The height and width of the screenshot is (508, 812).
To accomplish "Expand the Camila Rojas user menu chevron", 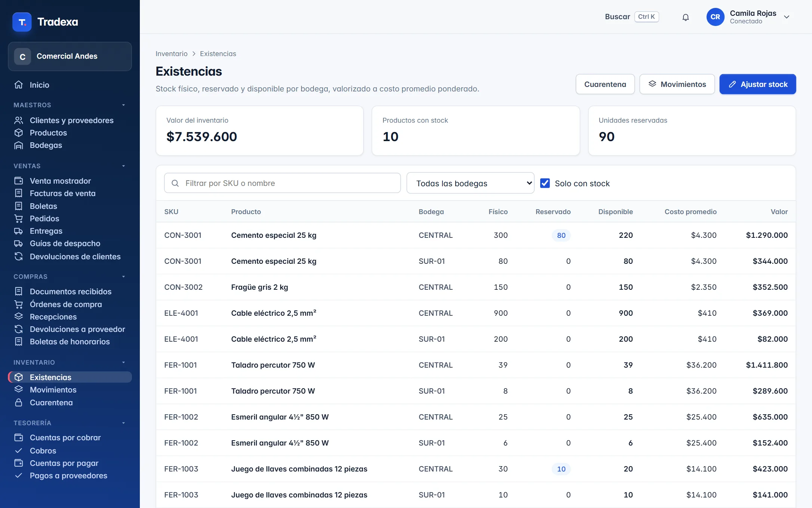I will pos(786,17).
